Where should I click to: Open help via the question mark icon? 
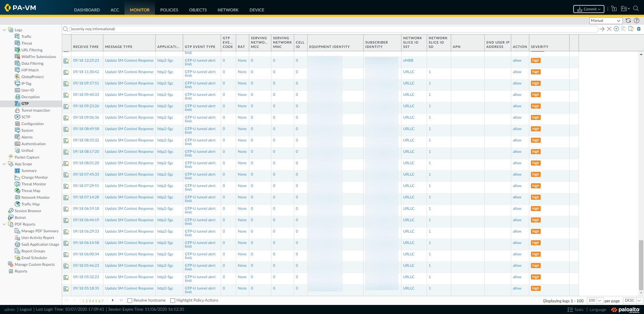coord(637,20)
